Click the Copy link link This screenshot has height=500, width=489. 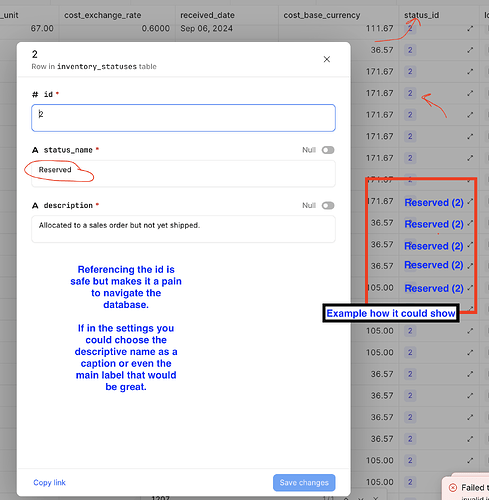point(49,482)
